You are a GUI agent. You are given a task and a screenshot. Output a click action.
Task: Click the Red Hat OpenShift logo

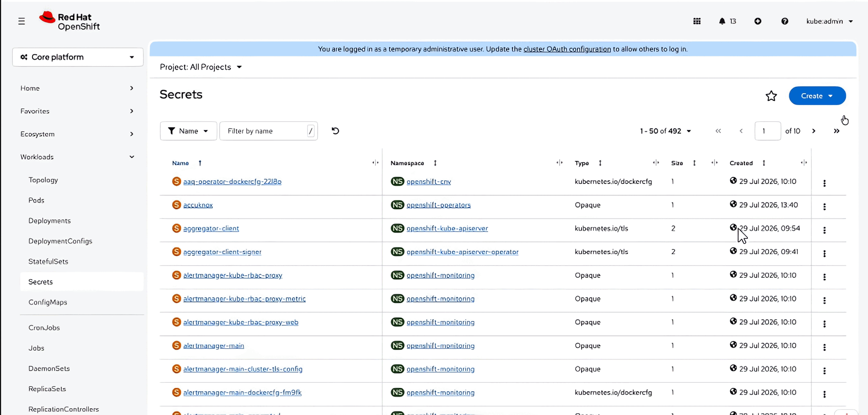[x=69, y=21]
